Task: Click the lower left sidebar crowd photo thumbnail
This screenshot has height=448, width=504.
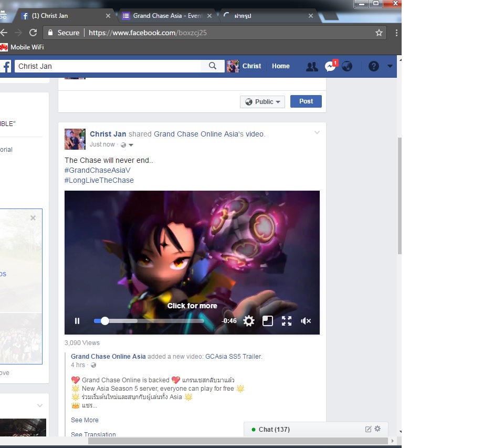Action: click(21, 338)
